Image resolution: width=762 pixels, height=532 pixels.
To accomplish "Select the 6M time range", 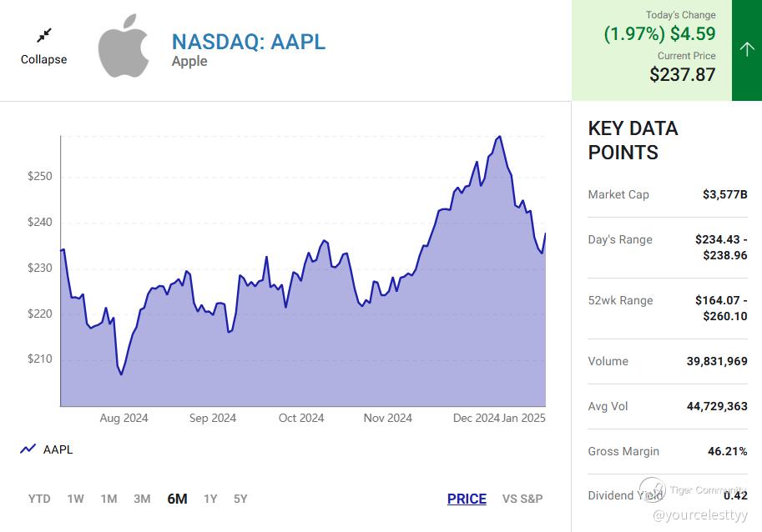I will [x=177, y=499].
